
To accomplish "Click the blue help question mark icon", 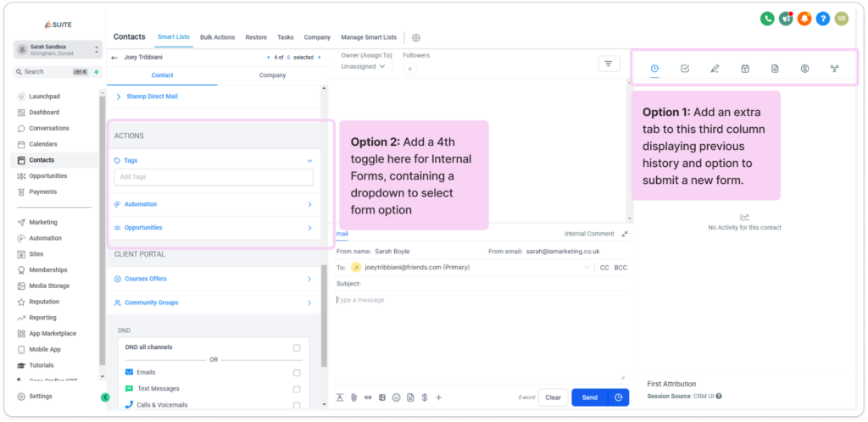I will (822, 19).
